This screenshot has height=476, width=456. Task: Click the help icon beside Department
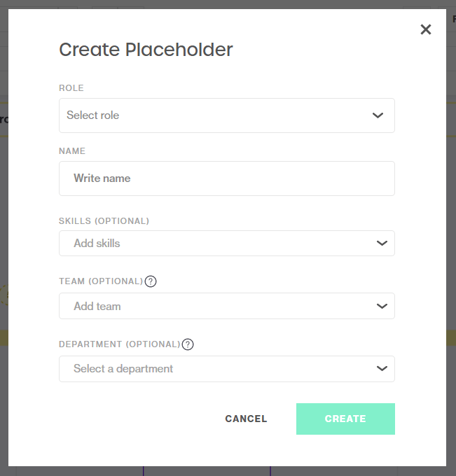pos(188,344)
